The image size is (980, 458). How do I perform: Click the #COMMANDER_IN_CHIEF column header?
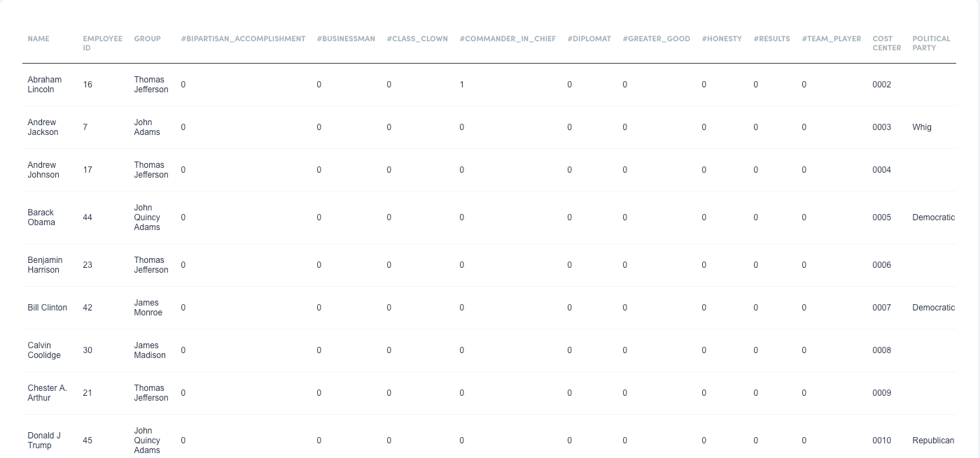[x=507, y=39]
